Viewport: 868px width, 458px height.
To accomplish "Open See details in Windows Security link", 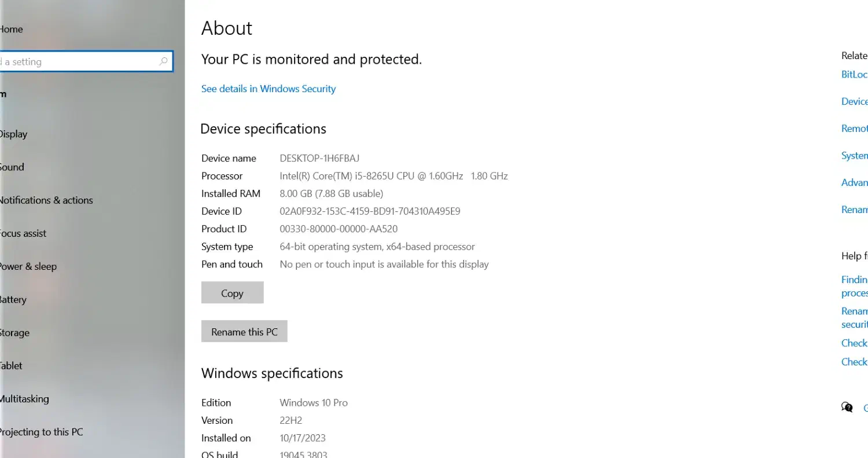I will point(269,89).
